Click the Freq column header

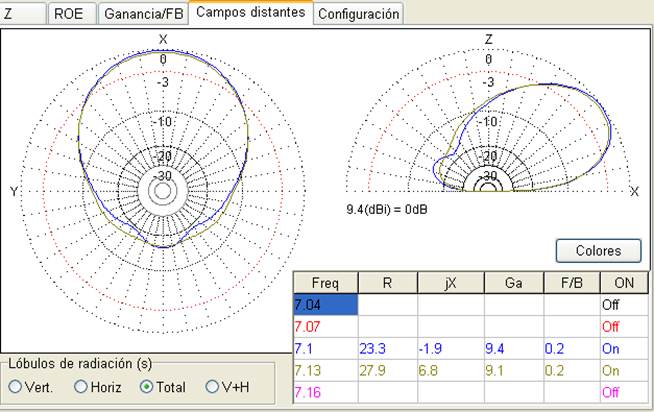[x=325, y=280]
